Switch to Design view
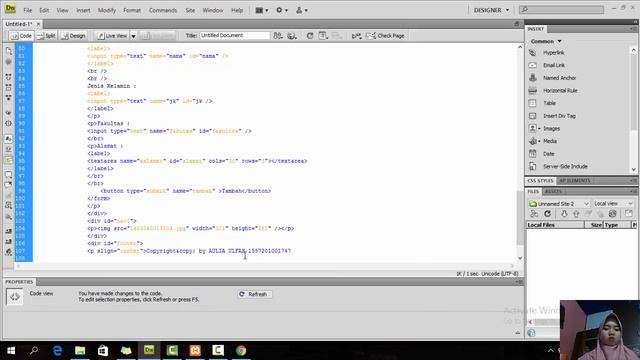This screenshot has height=360, width=640. pyautogui.click(x=73, y=36)
